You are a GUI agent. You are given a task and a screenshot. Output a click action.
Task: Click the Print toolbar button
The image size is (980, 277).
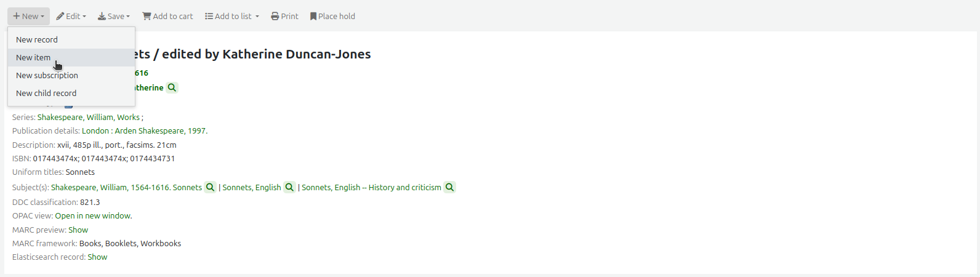tap(284, 16)
